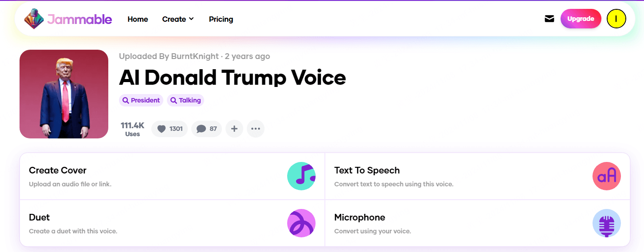
Task: Select the purple Duet swirl icon
Action: pyautogui.click(x=301, y=223)
